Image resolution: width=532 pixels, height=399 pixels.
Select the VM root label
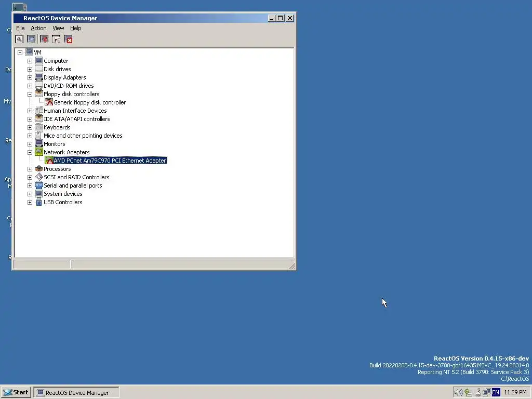37,52
